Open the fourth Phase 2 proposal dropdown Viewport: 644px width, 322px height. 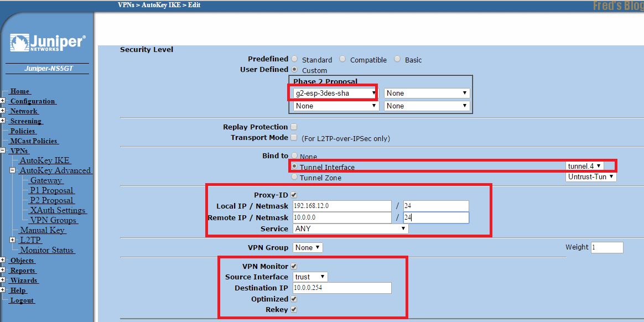pos(427,106)
